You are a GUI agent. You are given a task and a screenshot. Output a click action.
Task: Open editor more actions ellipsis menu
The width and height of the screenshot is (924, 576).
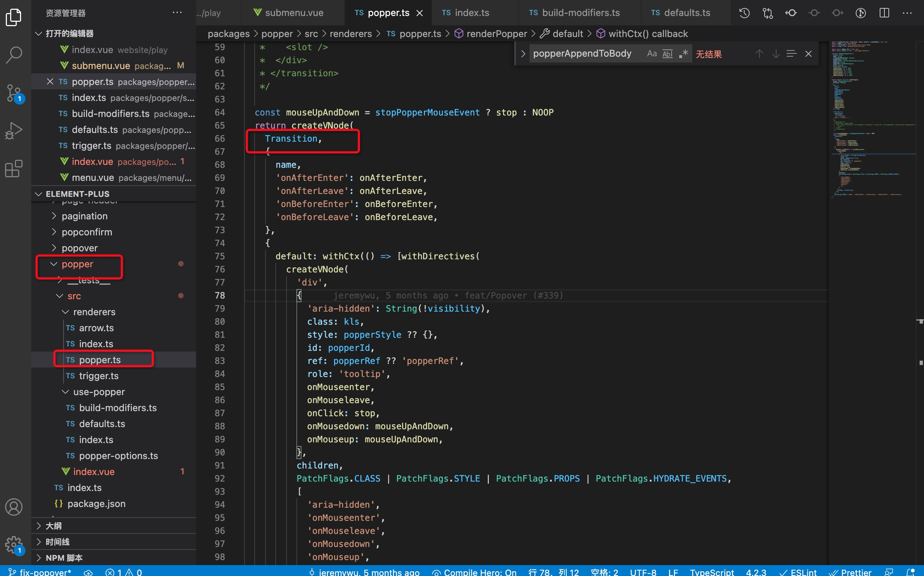pos(908,13)
